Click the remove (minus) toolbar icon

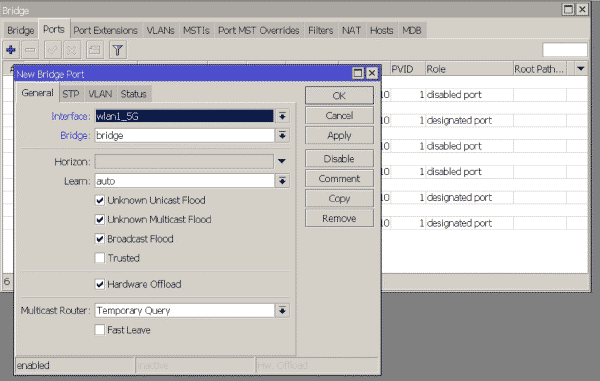coord(30,50)
